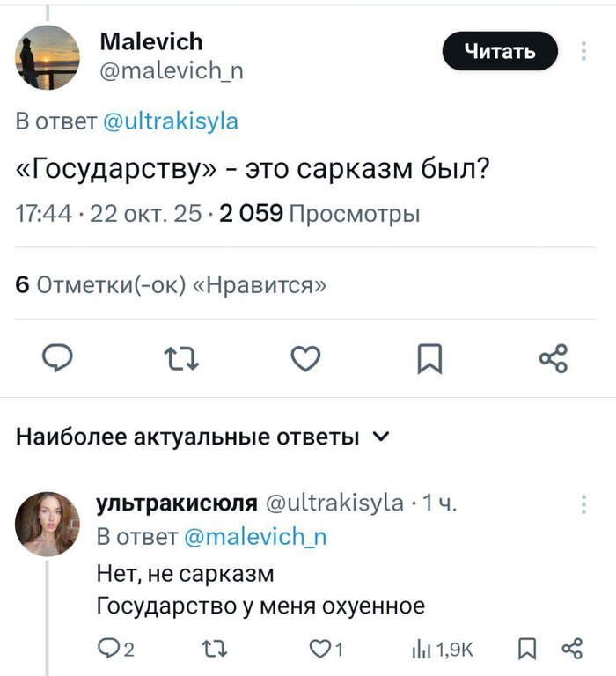Retweet ультракисюля's reply
The width and height of the screenshot is (616, 676).
point(212,650)
